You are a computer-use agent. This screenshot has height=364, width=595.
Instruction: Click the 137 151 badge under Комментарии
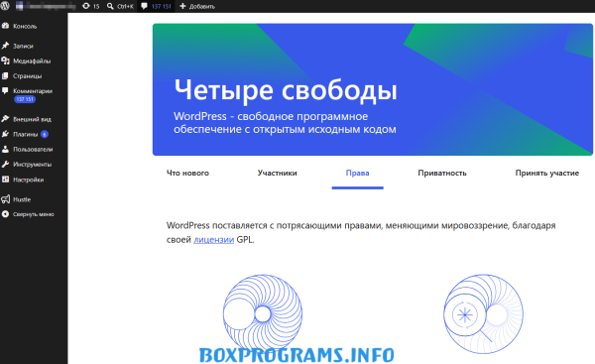pyautogui.click(x=25, y=99)
